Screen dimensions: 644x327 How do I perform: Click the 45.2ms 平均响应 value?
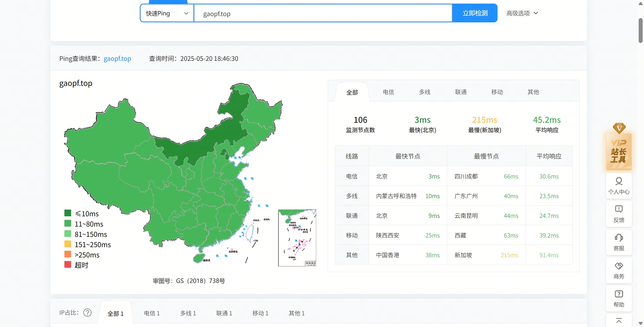(547, 120)
